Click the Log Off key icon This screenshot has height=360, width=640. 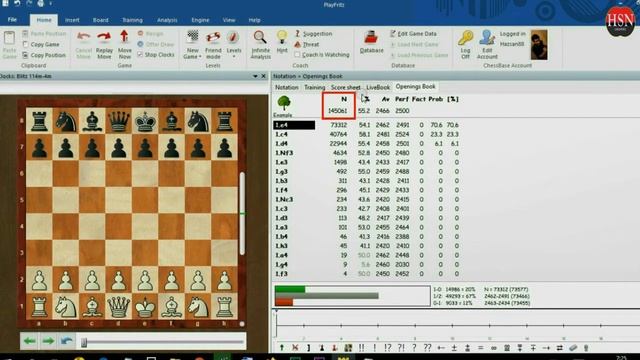click(465, 38)
